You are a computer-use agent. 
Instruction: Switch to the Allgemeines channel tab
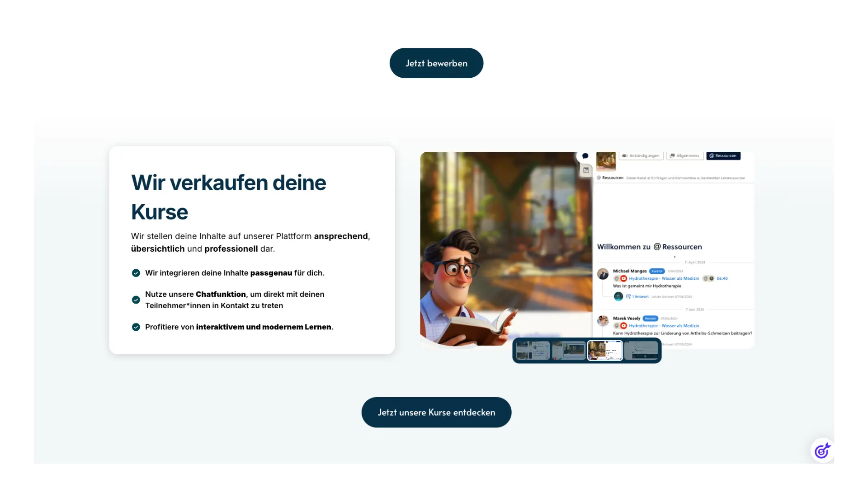click(x=684, y=156)
